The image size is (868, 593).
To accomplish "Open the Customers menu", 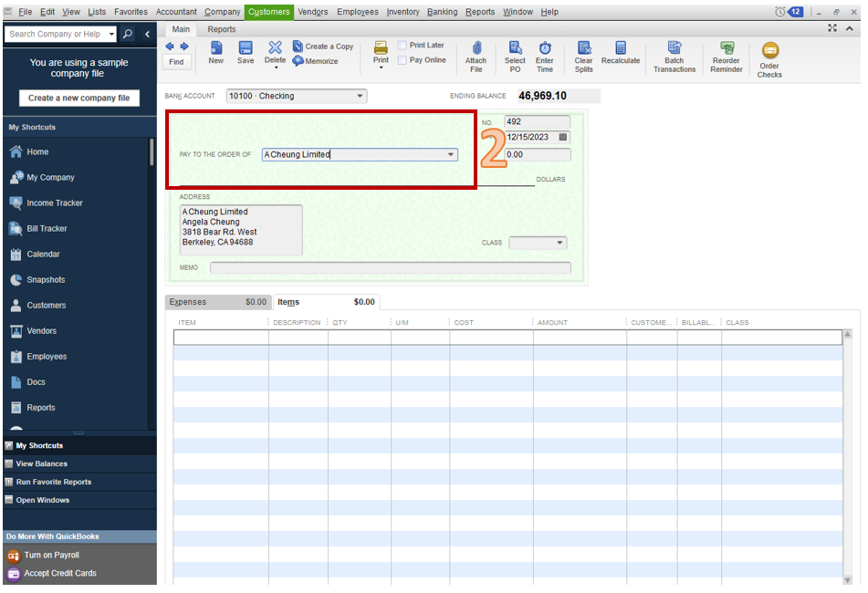I will [x=268, y=12].
